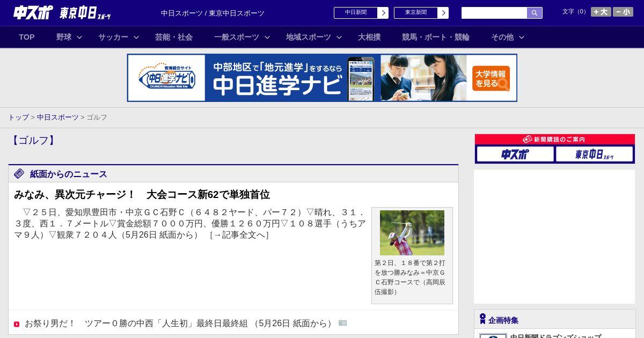
Task: Click the 記事全文へ link
Action: click(239, 235)
